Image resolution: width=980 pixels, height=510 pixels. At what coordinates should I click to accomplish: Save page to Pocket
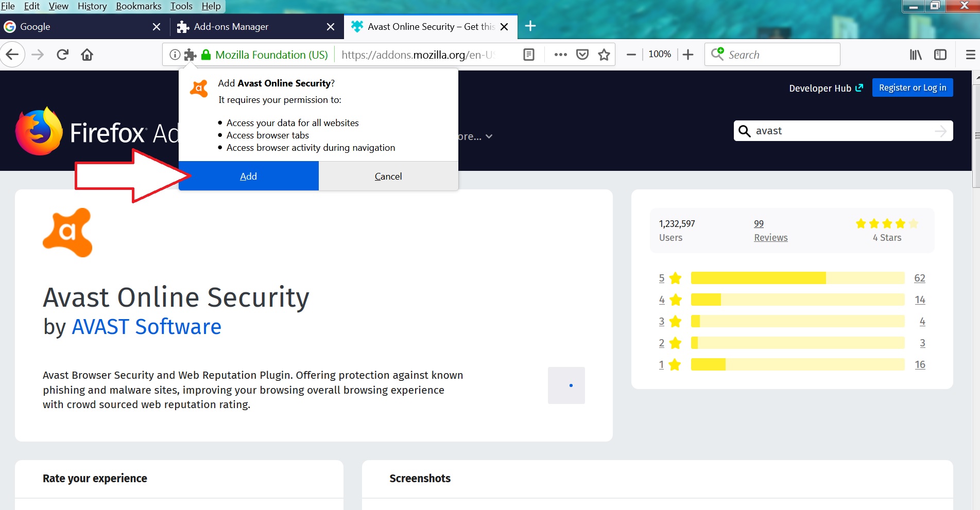tap(582, 55)
